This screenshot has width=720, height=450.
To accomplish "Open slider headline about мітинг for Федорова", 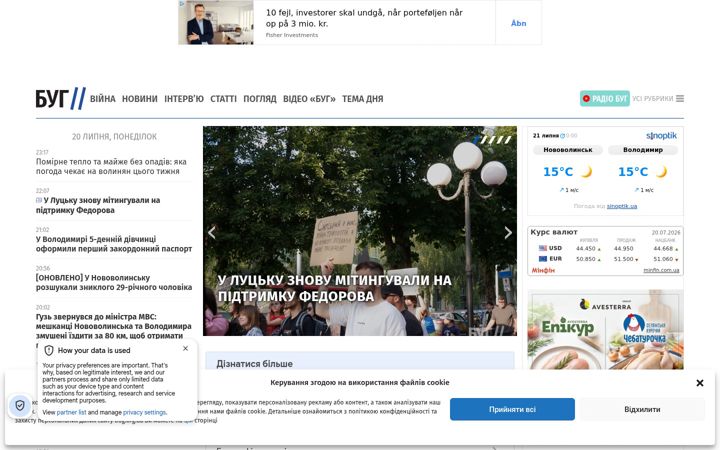I will (x=335, y=288).
